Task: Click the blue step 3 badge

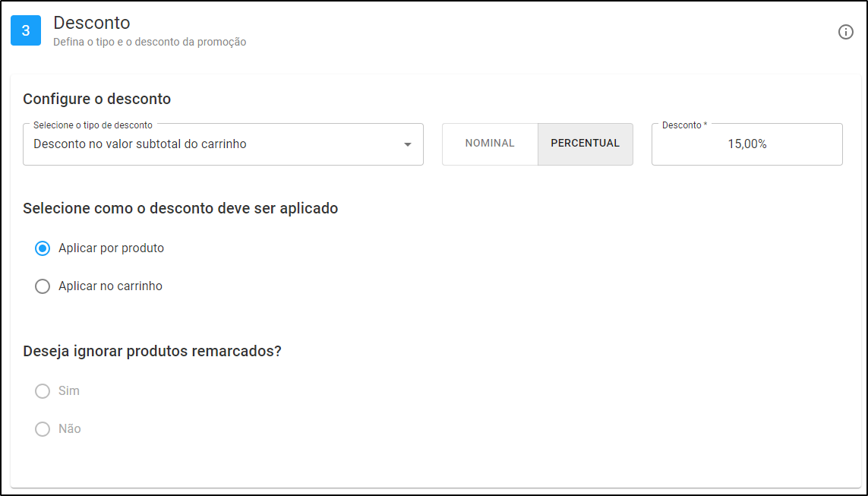Action: [26, 30]
